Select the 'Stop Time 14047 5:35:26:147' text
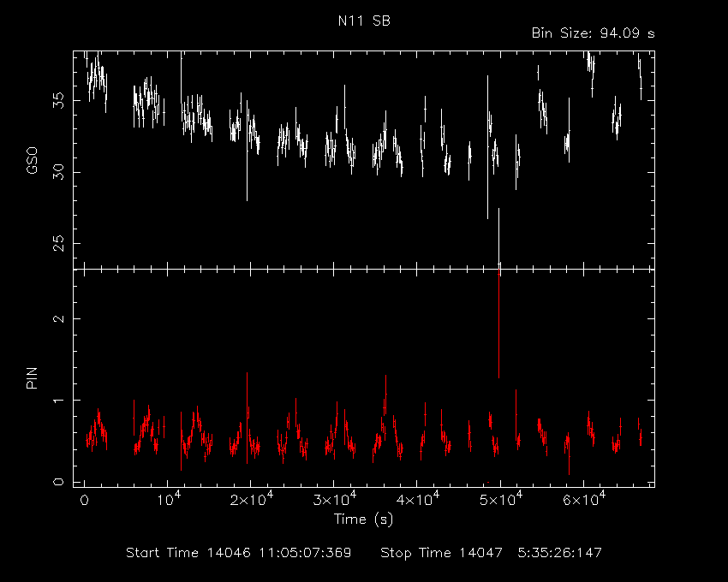Screen dimensions: 728x582 click(491, 553)
